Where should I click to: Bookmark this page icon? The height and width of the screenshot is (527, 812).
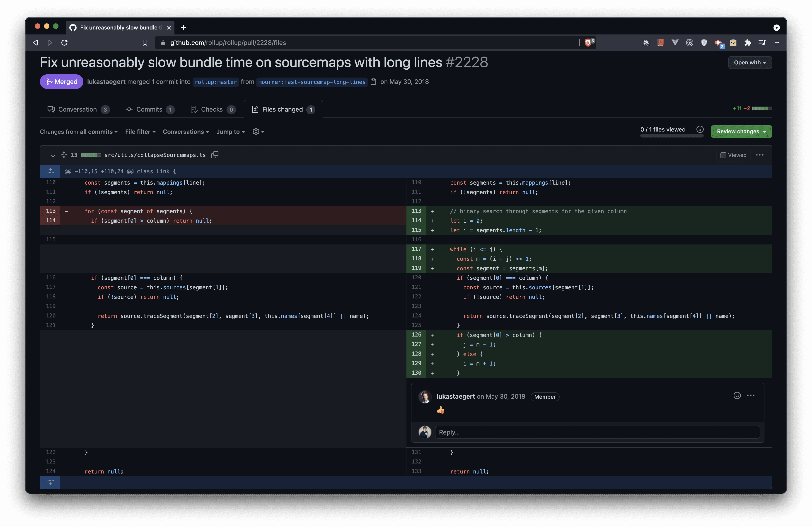tap(145, 43)
